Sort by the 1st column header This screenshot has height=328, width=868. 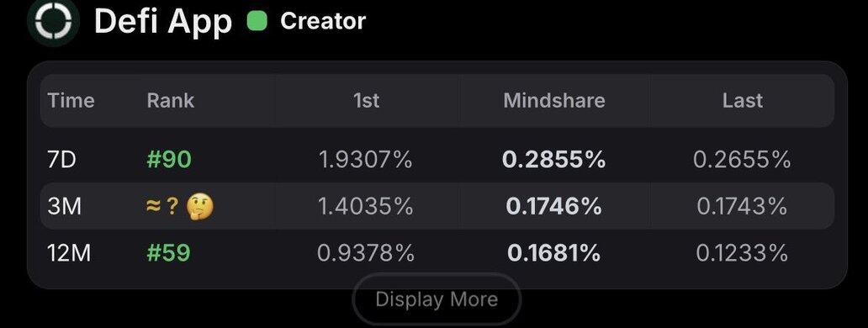coord(366,101)
